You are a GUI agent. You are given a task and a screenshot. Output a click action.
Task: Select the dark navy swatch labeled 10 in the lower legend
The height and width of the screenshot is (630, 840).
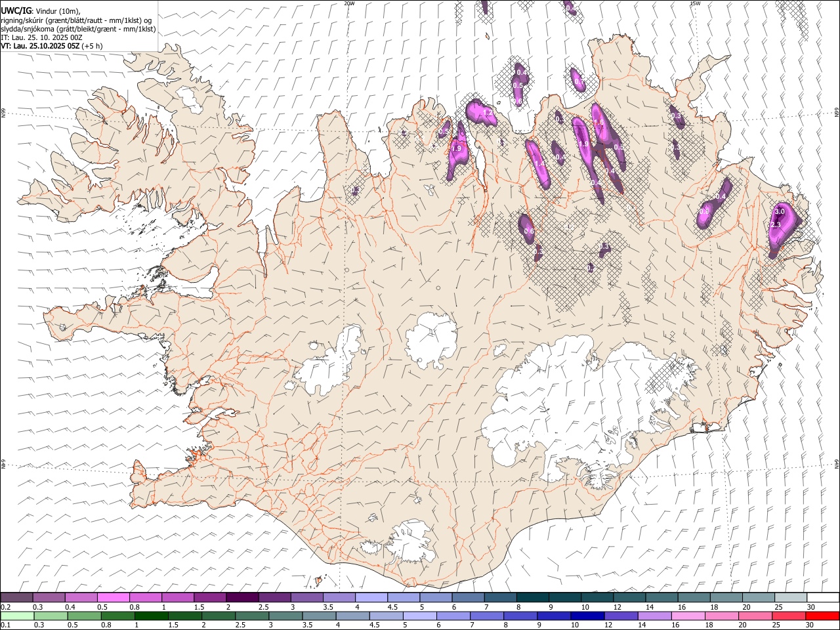point(587,616)
